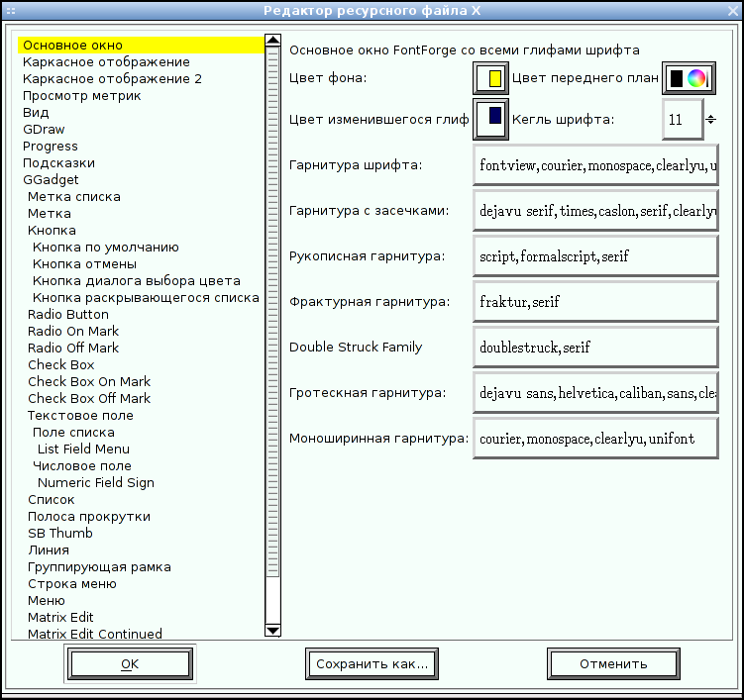Select Кнопка отмены item
Image resolution: width=744 pixels, height=700 pixels.
84,264
